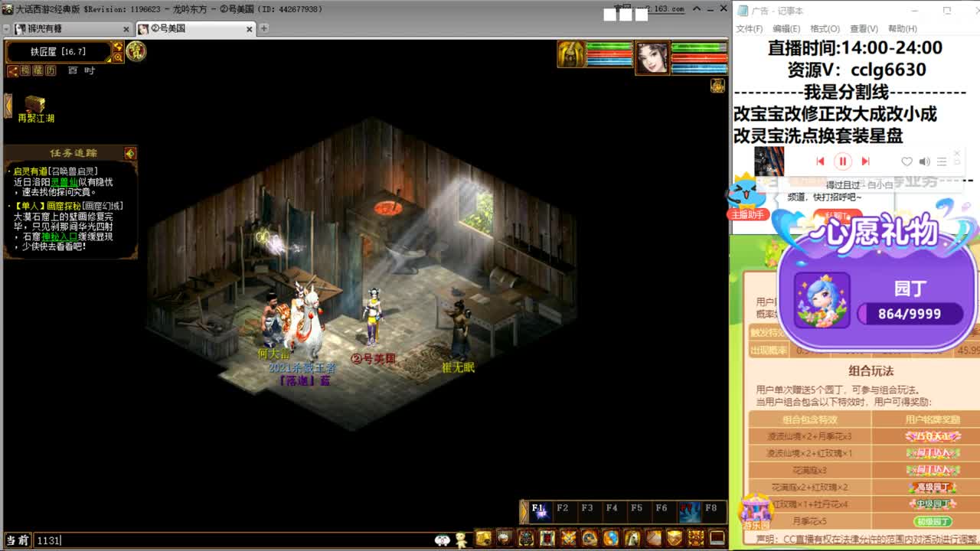Open the 再聚江湖 treasure chest
Image resolution: width=980 pixels, height=551 pixels.
coord(35,109)
